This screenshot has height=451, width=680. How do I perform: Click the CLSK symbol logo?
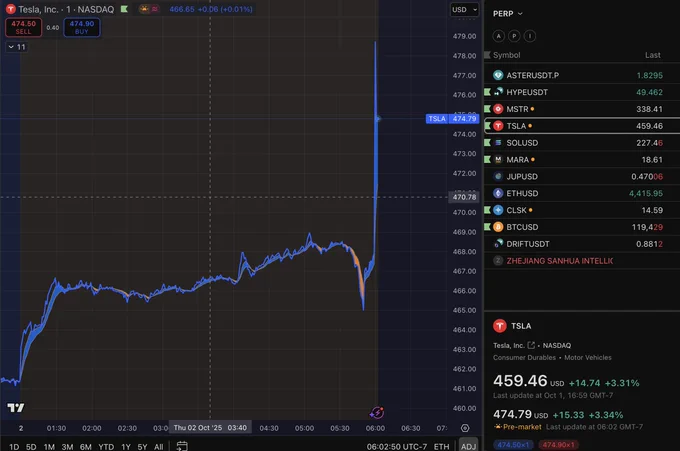498,210
